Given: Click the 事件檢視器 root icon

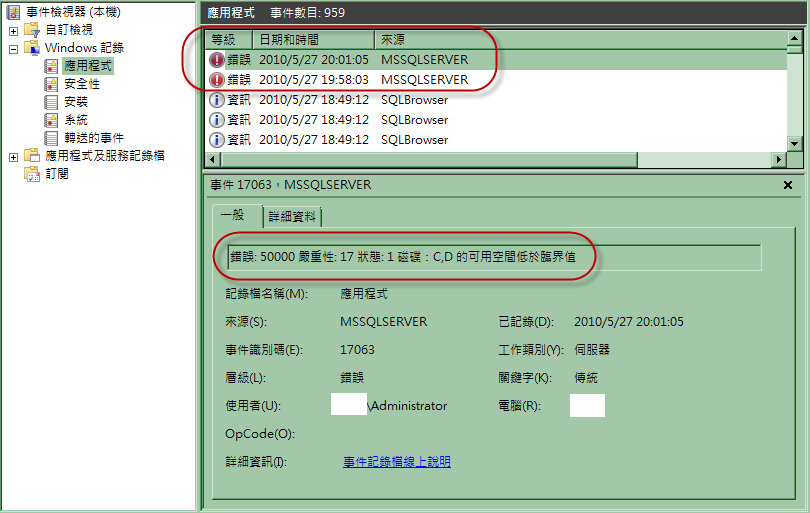Looking at the screenshot, I should (x=13, y=12).
